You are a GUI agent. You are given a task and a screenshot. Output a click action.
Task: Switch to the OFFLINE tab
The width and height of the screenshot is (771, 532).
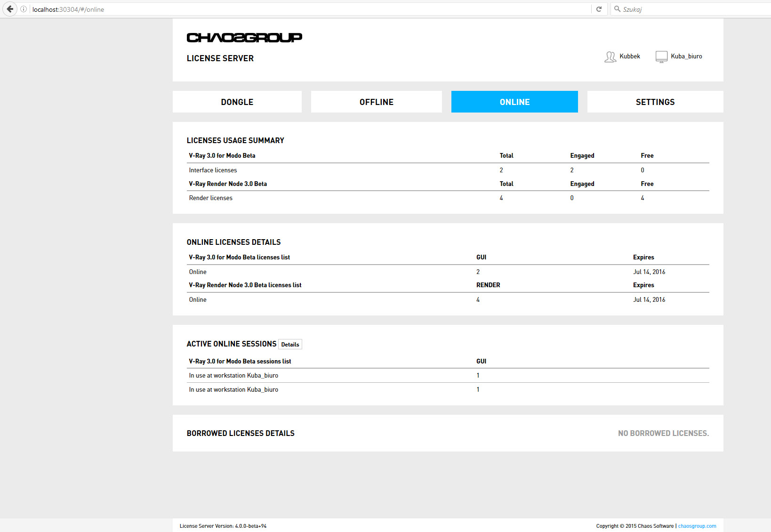[x=377, y=102]
